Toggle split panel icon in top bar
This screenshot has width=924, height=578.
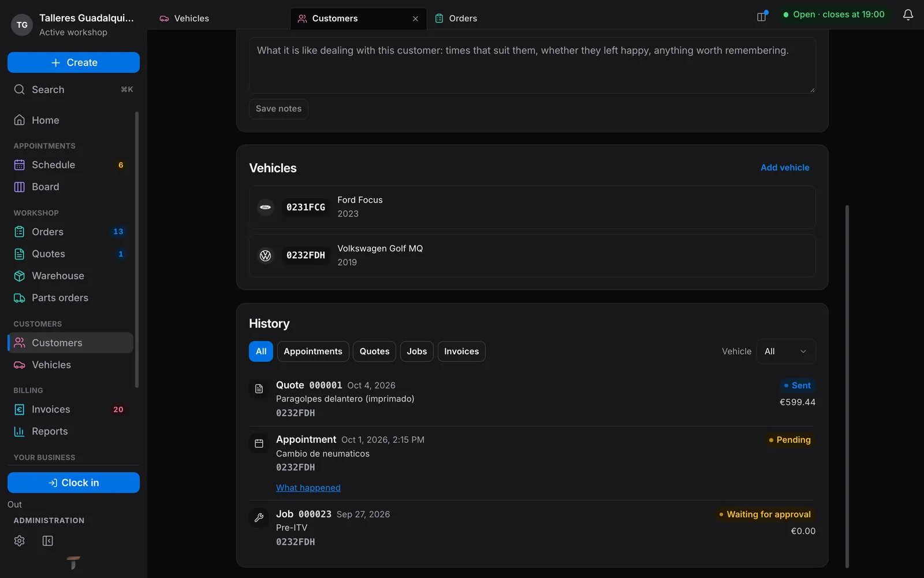point(762,16)
